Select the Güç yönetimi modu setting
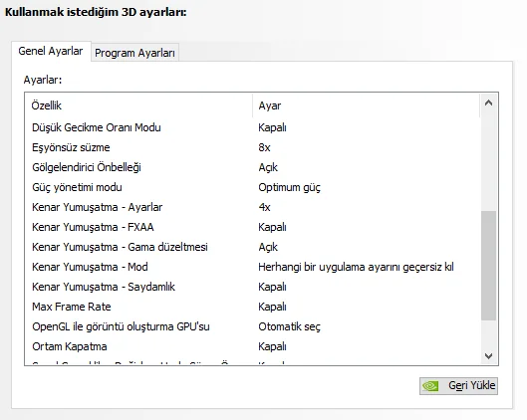Image resolution: width=527 pixels, height=420 pixels. [253, 187]
